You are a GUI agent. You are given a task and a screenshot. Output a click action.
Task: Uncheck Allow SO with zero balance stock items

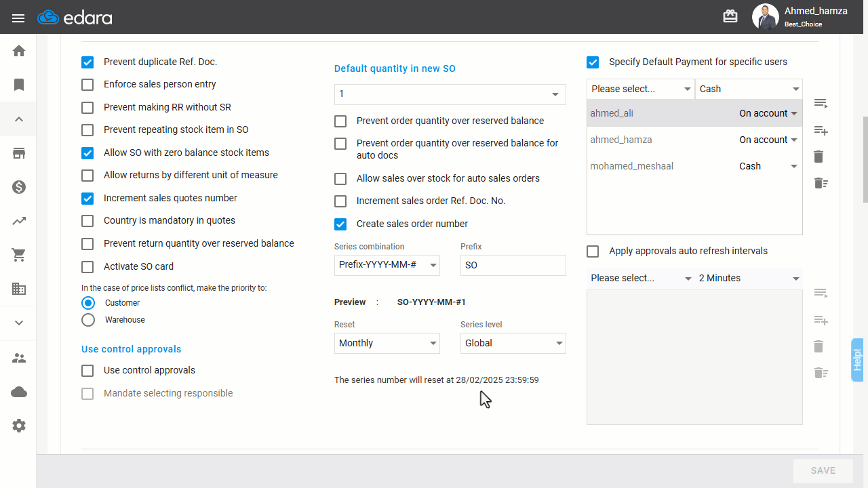[x=87, y=153]
